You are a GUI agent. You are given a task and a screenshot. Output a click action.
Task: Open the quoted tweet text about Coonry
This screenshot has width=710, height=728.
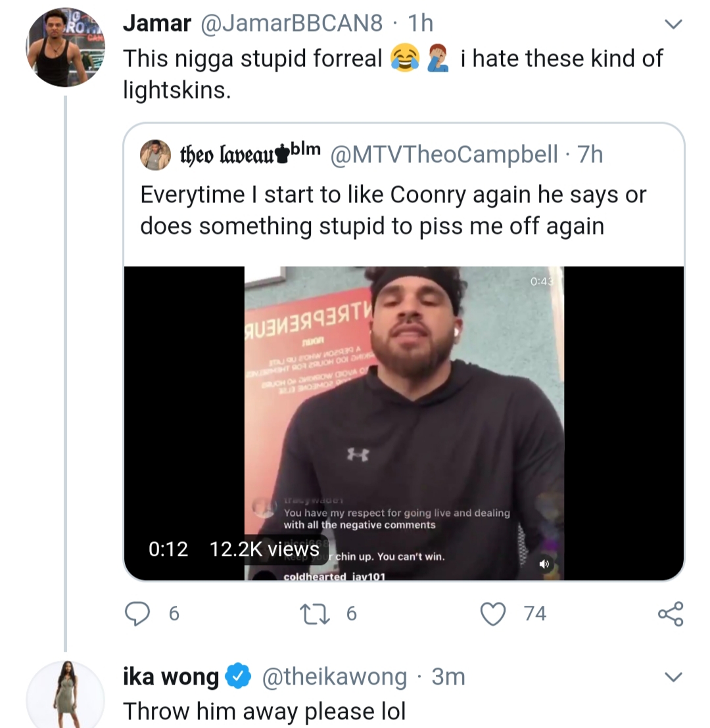tap(393, 210)
